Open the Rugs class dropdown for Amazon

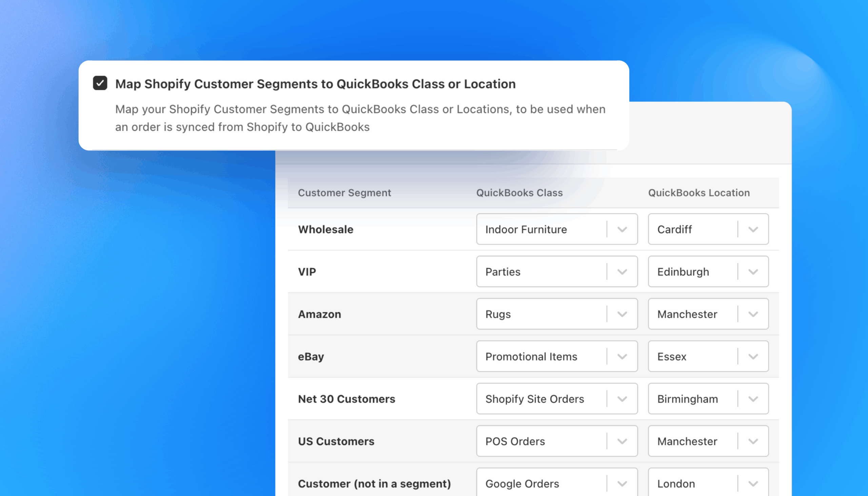coord(622,314)
